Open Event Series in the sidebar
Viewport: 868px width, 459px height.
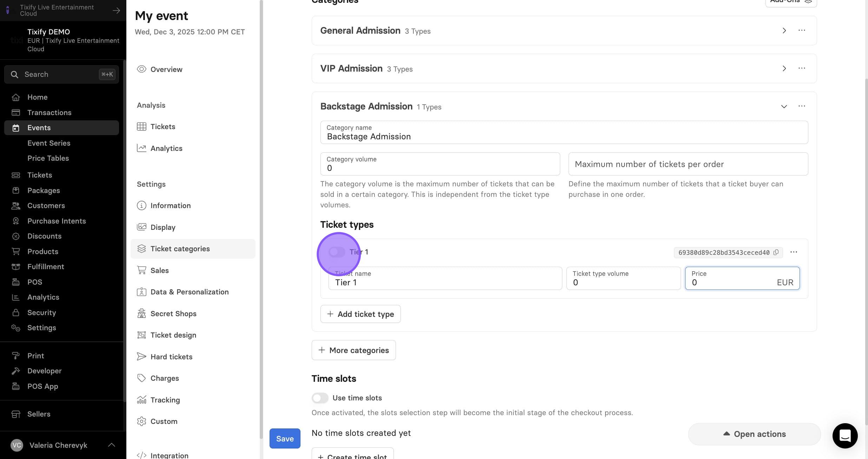tap(49, 143)
